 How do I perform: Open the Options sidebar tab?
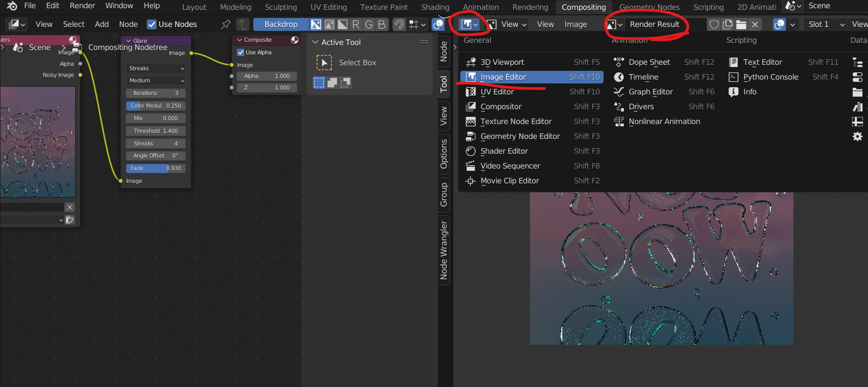tap(444, 154)
